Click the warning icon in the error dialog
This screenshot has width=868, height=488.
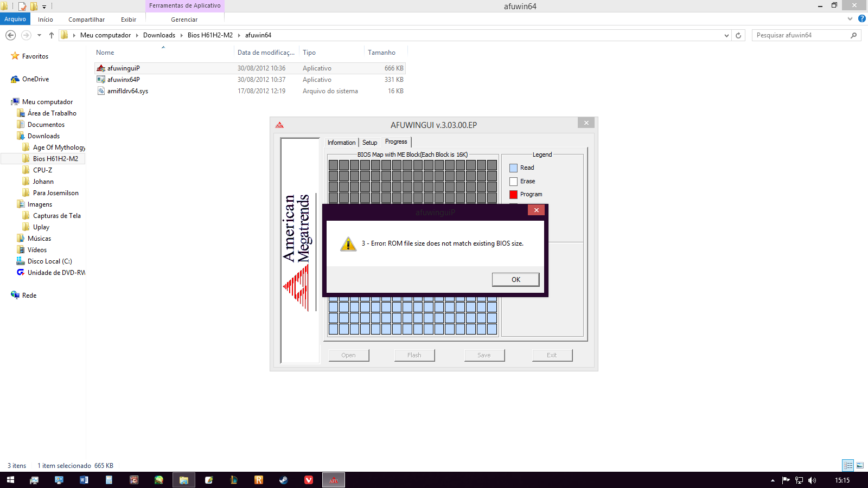point(348,244)
